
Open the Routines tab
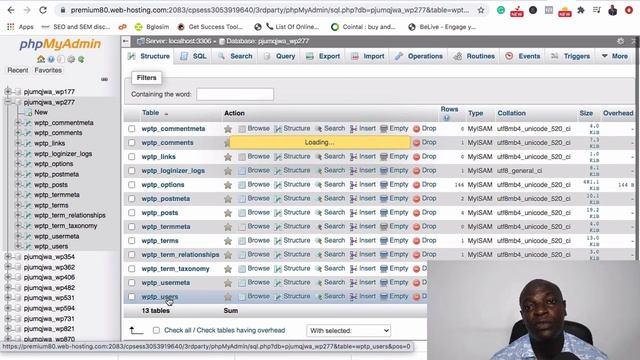pyautogui.click(x=474, y=56)
